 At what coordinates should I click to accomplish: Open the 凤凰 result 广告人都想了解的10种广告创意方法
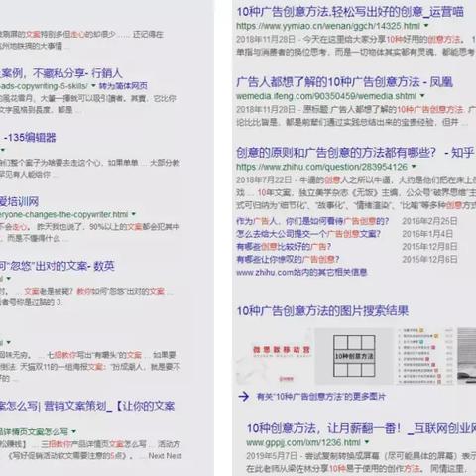tap(344, 82)
